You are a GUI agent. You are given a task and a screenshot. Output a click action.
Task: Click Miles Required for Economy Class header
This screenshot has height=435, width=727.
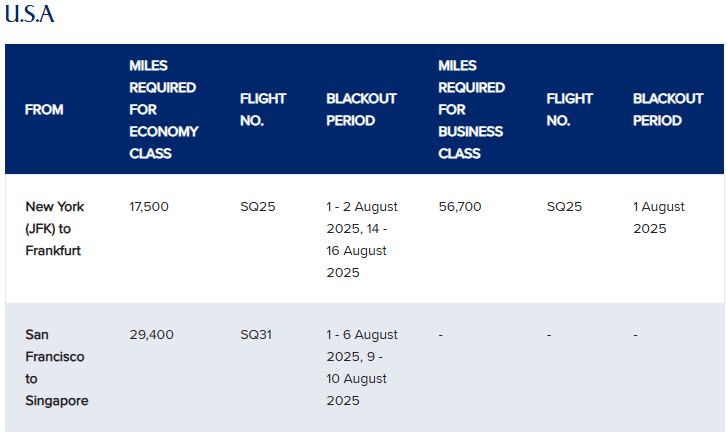tap(164, 109)
